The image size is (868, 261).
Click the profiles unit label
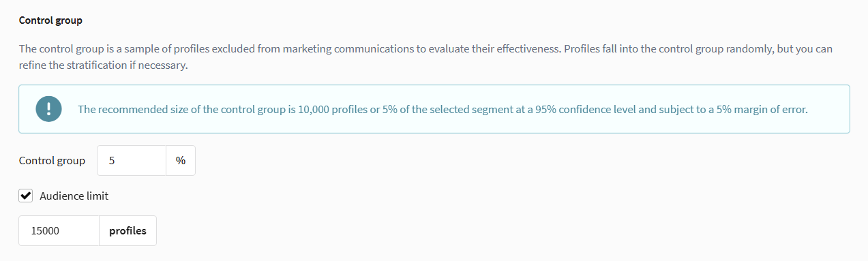[x=128, y=231]
